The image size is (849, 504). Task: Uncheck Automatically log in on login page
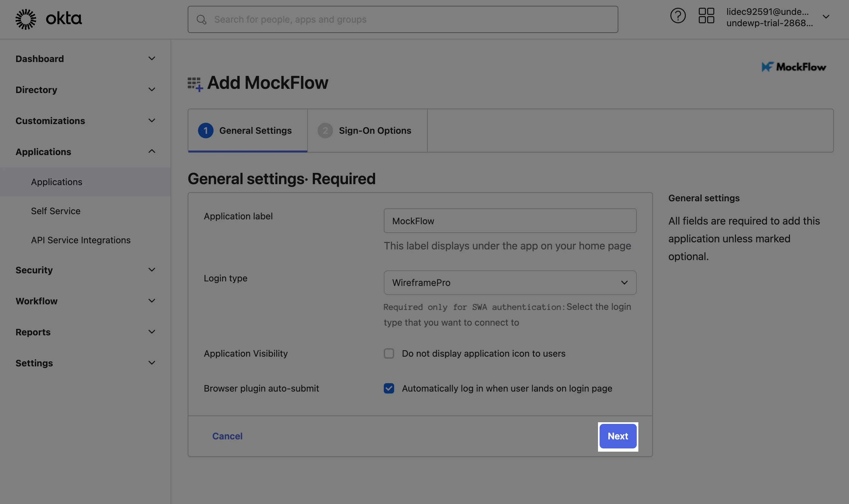pos(389,388)
